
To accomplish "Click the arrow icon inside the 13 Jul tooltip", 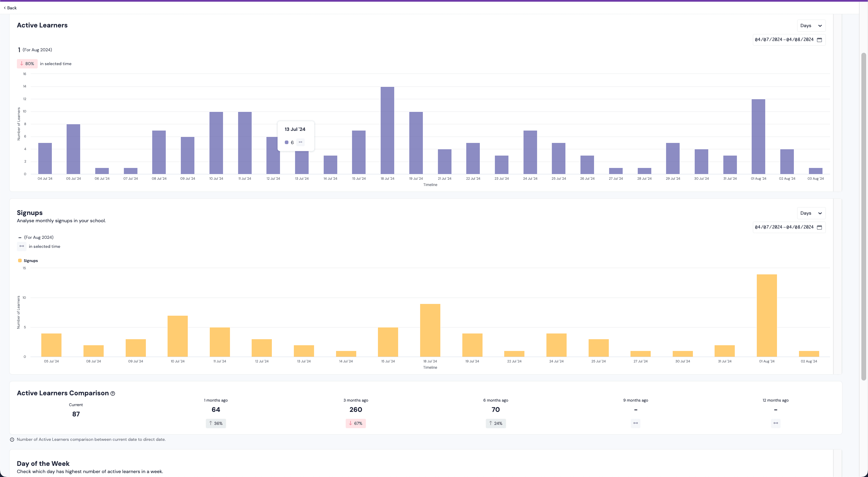I will [300, 142].
